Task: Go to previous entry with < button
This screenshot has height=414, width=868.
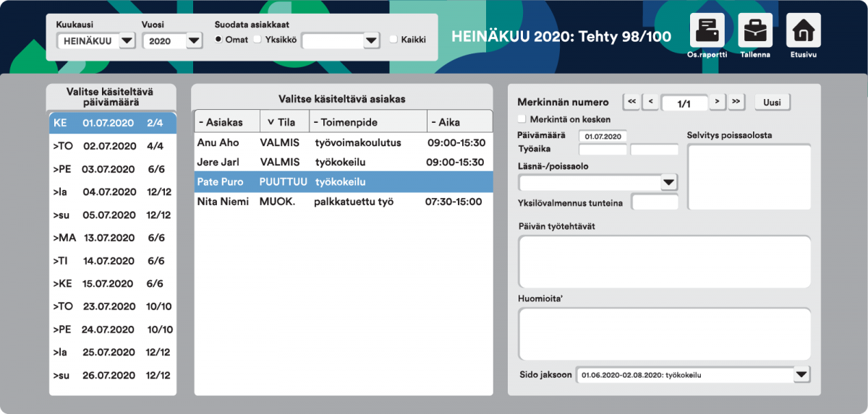Action: [650, 102]
